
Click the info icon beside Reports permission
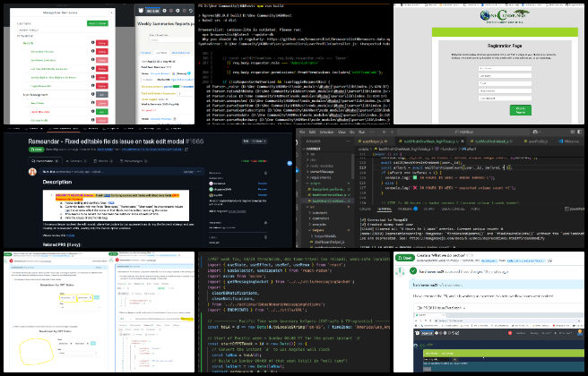92,43
